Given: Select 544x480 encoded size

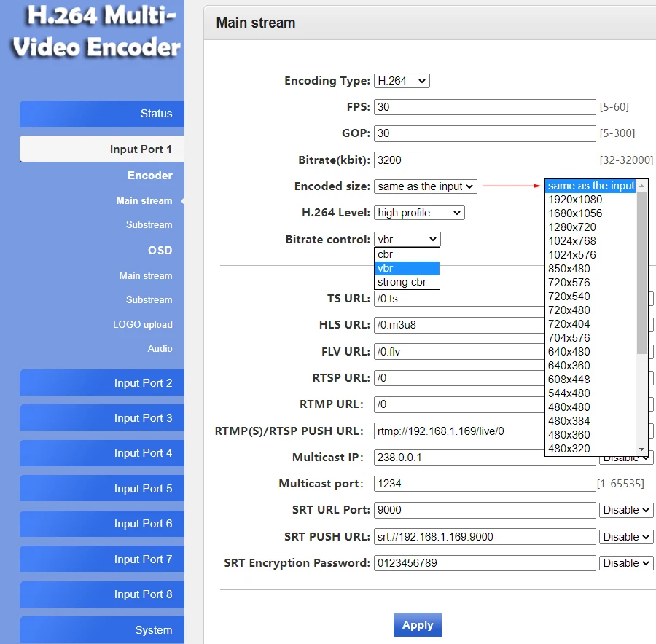Looking at the screenshot, I should (590, 393).
